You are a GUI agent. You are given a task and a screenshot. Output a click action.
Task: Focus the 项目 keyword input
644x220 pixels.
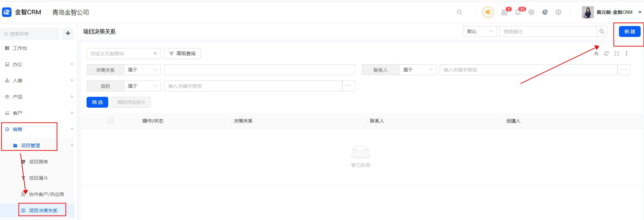click(253, 86)
